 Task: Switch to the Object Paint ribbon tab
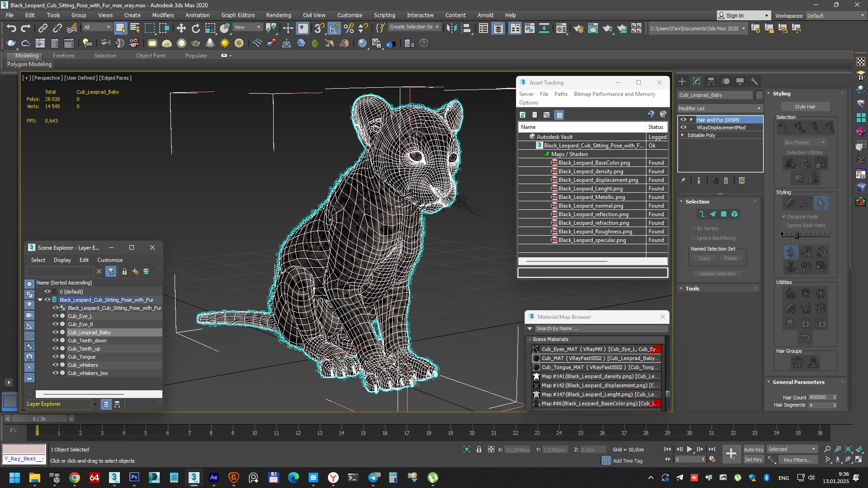point(151,56)
